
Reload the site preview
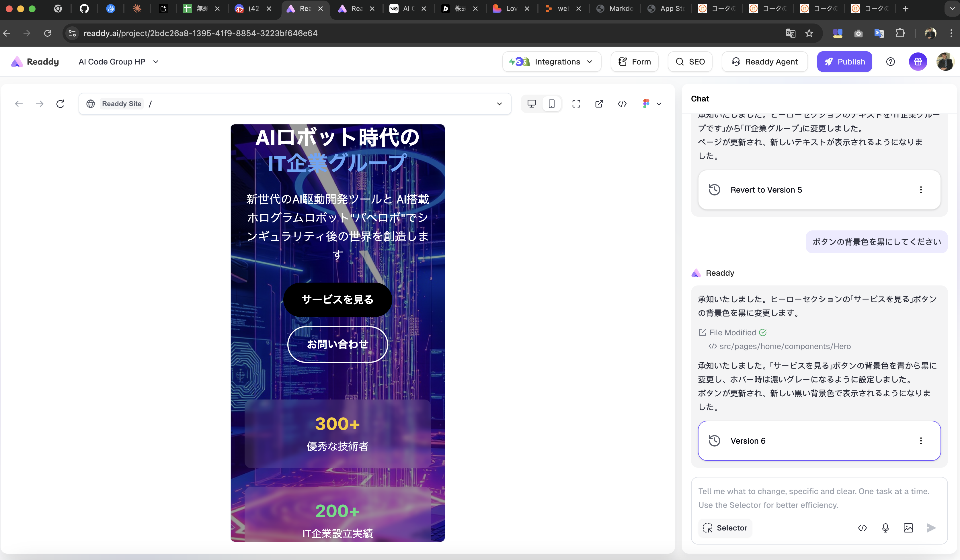pyautogui.click(x=60, y=103)
